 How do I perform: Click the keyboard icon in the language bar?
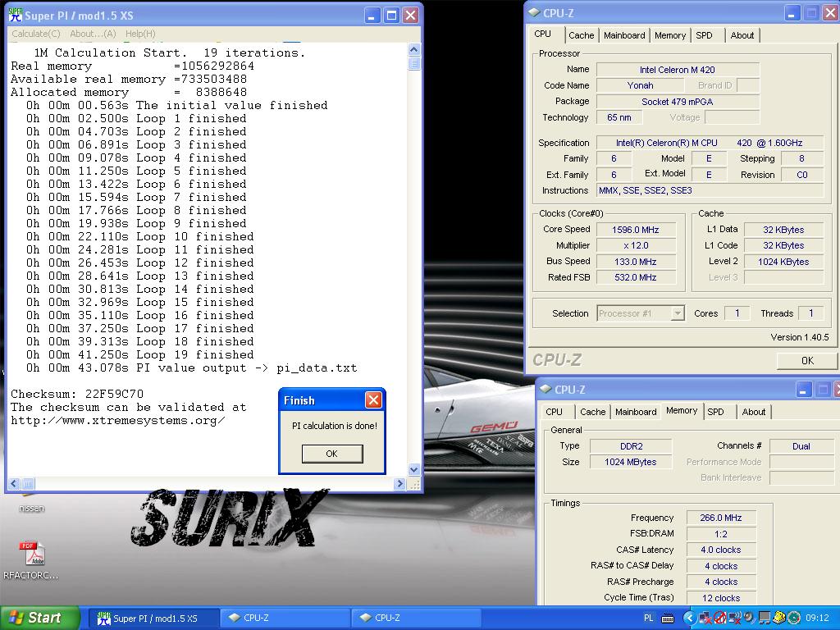(x=668, y=619)
